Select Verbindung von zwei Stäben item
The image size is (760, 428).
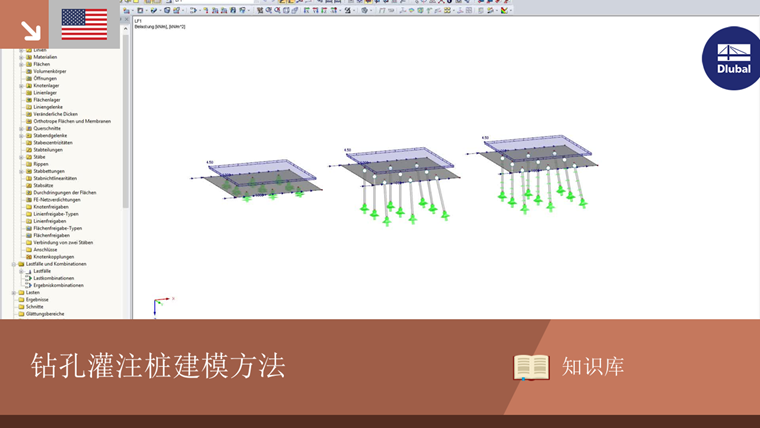point(63,242)
